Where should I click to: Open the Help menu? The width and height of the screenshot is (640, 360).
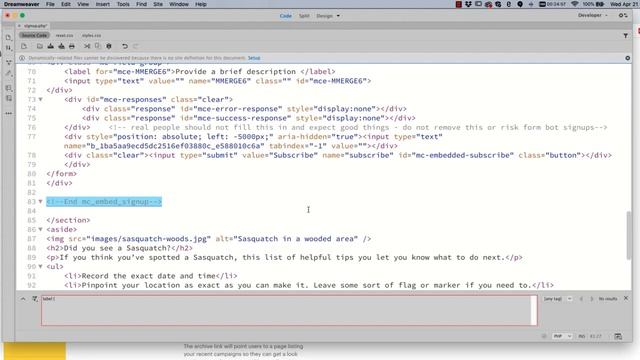coord(200,4)
